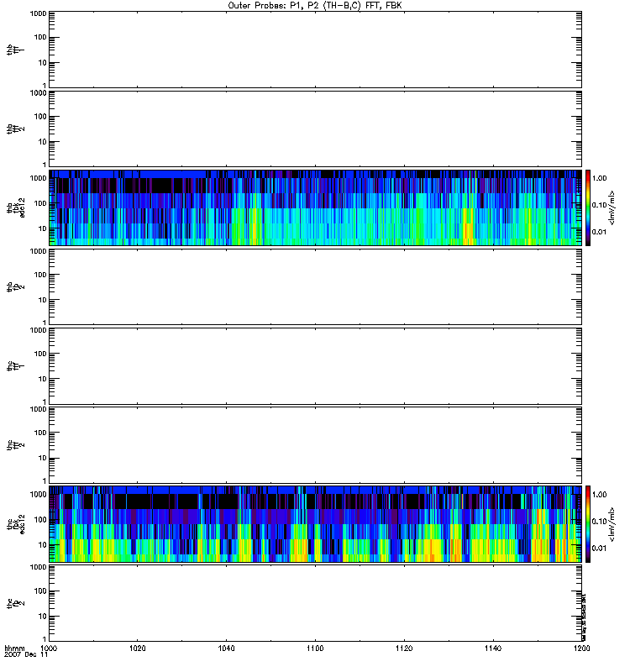Click the 1040 time label on x-axis
The width and height of the screenshot is (630, 672).
227,648
